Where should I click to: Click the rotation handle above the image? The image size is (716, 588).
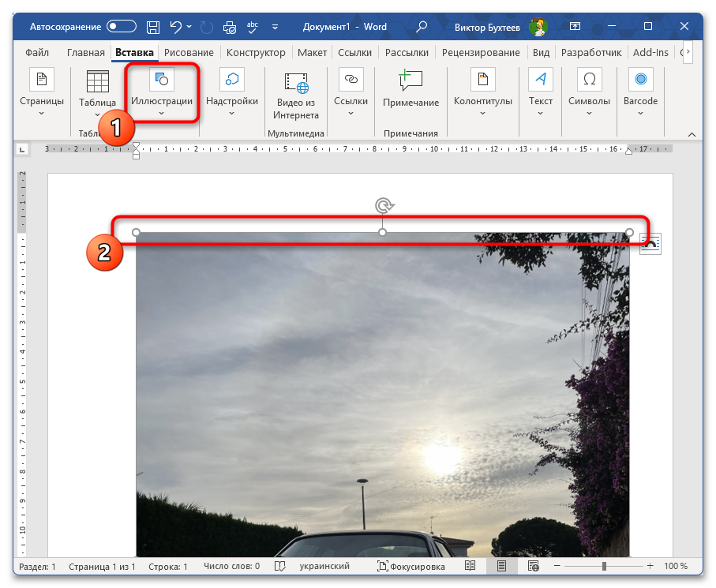pos(383,206)
